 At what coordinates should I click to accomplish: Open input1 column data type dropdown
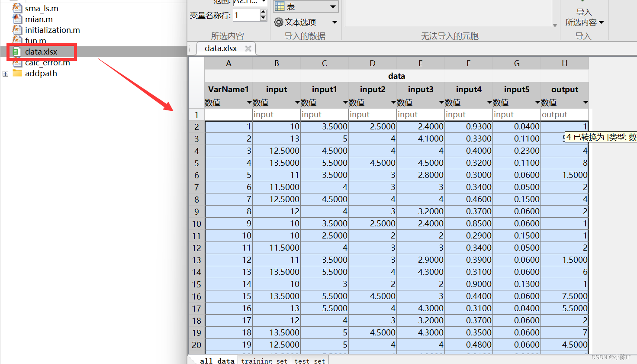click(345, 103)
